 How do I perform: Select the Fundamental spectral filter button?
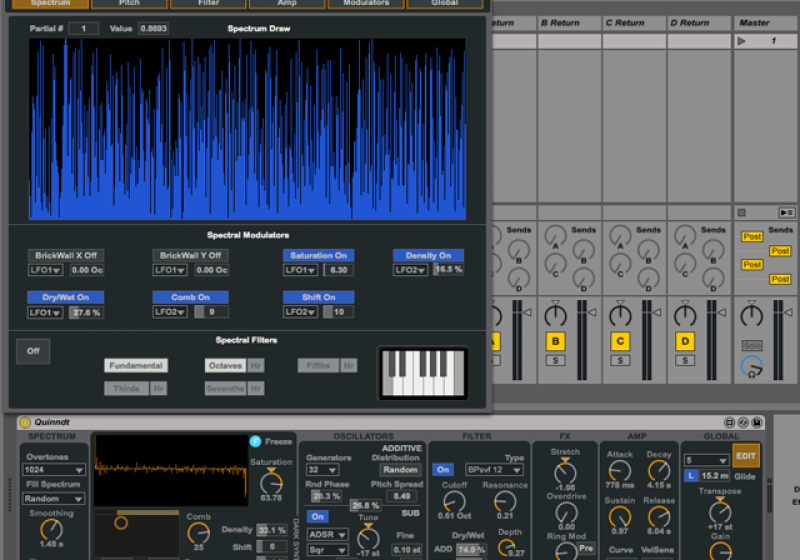click(x=135, y=366)
